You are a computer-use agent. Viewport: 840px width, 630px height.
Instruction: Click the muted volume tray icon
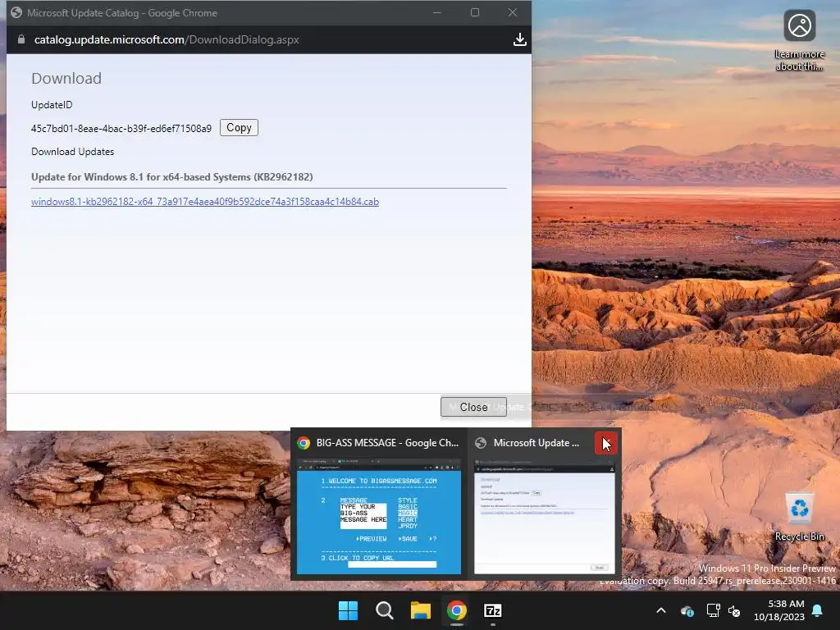point(734,610)
